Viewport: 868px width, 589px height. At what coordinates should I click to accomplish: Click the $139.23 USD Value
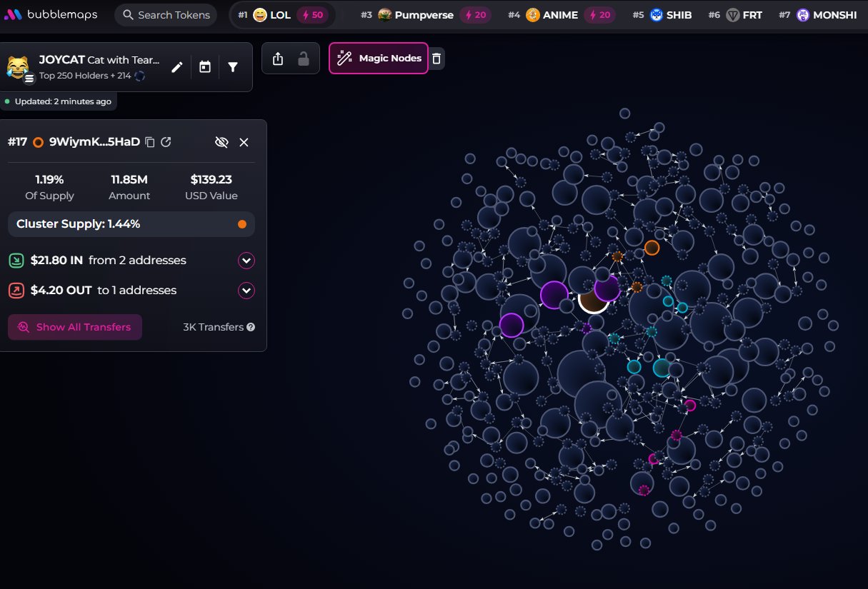click(211, 179)
